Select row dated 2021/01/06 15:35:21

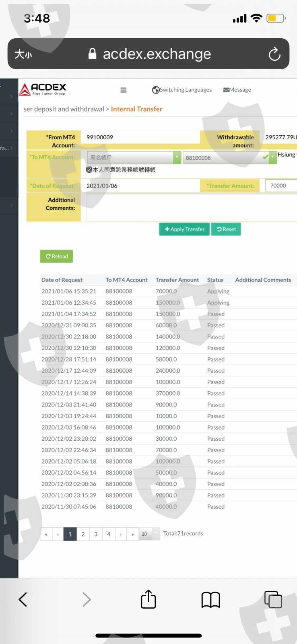(x=168, y=291)
